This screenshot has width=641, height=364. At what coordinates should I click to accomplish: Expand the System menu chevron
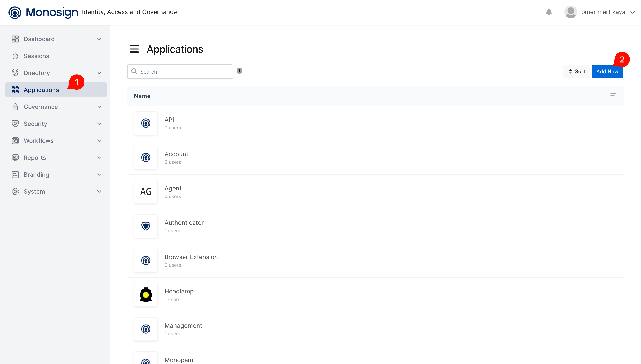click(99, 192)
